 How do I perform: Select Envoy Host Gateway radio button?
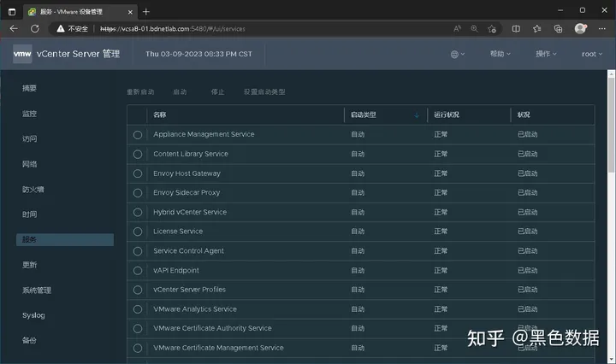coord(138,173)
